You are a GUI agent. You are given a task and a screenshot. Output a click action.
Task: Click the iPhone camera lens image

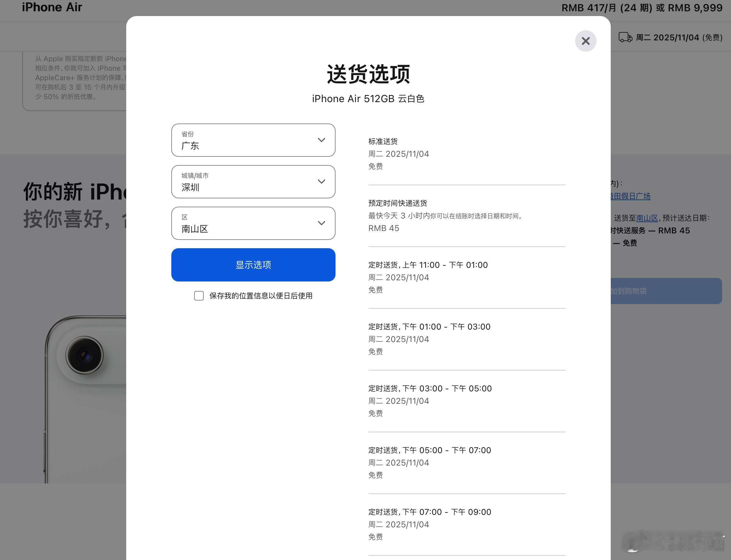(84, 355)
